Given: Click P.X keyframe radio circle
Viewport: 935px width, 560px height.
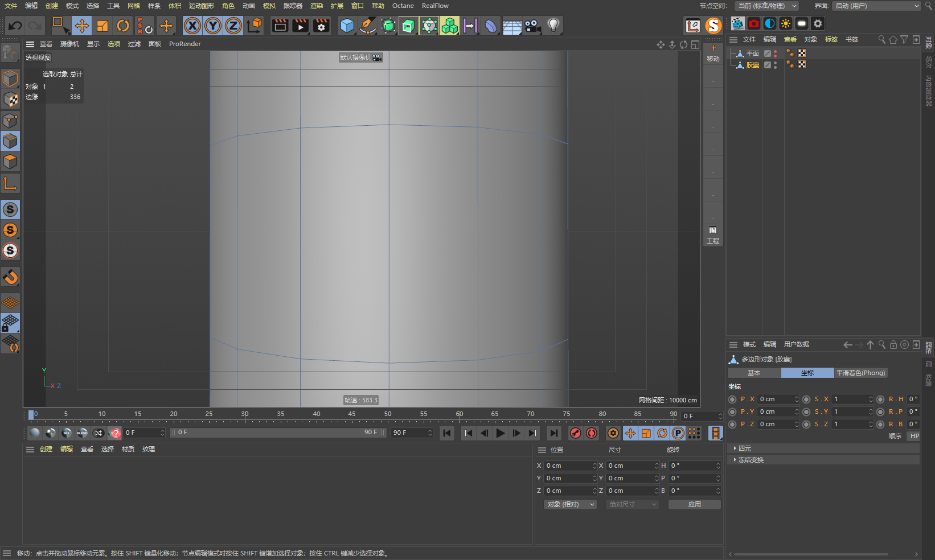Looking at the screenshot, I should tap(732, 400).
